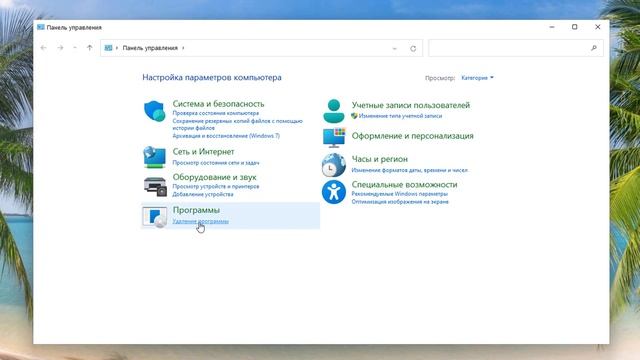Open Часы и регион category

point(380,159)
